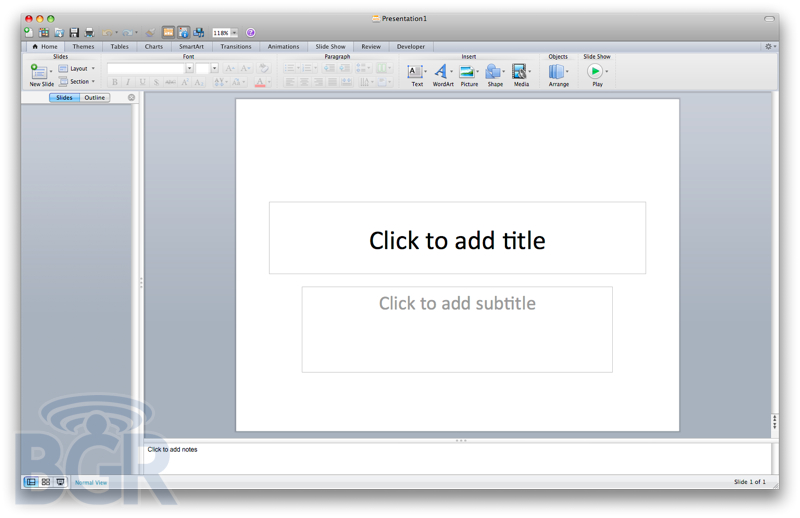This screenshot has height=518, width=800.
Task: Open the Review tab
Action: tap(371, 46)
